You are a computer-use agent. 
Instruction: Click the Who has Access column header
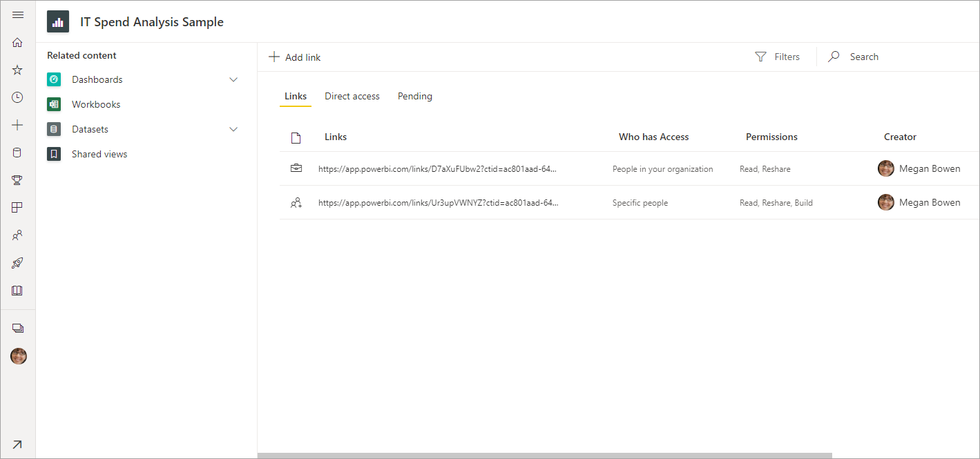pos(654,137)
